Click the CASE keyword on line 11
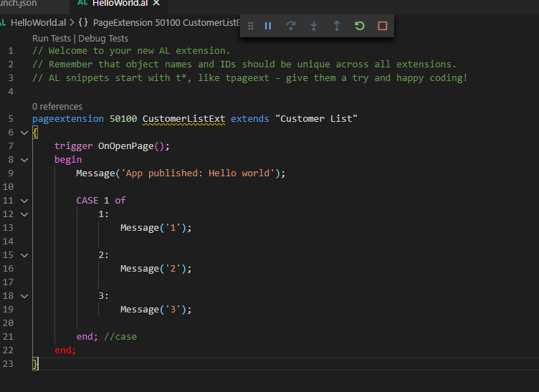This screenshot has width=539, height=392. (x=87, y=200)
